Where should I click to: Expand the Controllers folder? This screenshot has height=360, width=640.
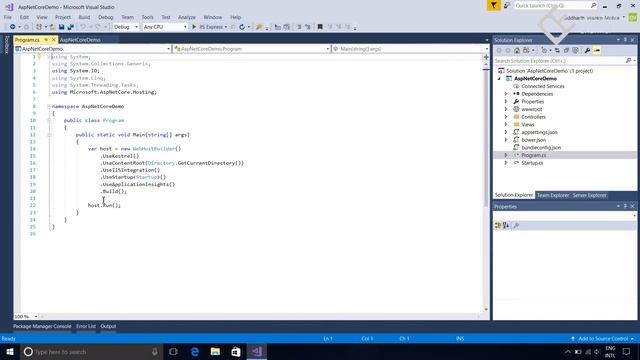pyautogui.click(x=506, y=117)
